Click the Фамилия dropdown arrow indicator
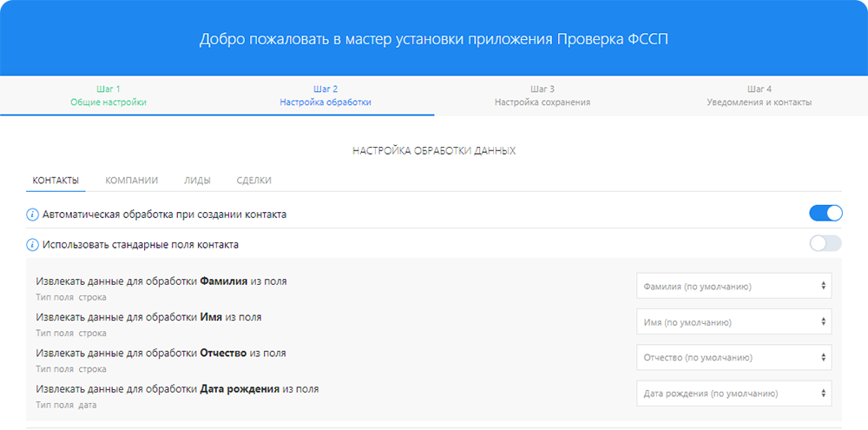This screenshot has height=430, width=868. click(x=822, y=286)
